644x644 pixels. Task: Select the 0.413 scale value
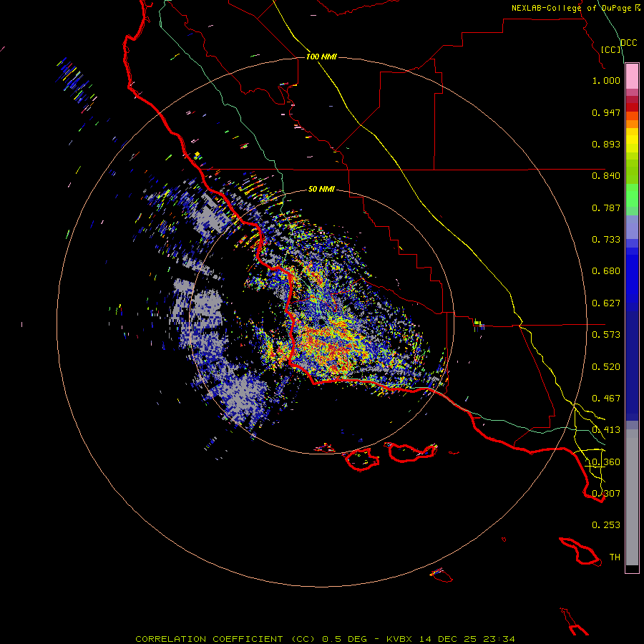[x=606, y=430]
